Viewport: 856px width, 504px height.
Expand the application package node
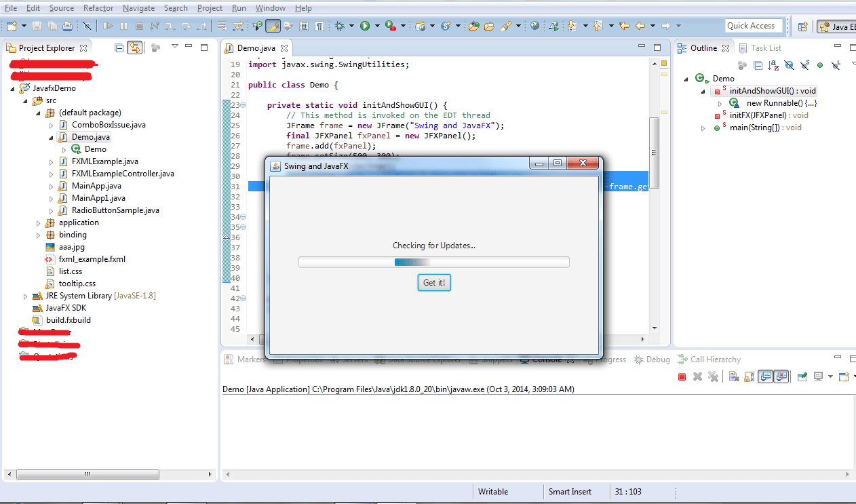click(x=39, y=222)
